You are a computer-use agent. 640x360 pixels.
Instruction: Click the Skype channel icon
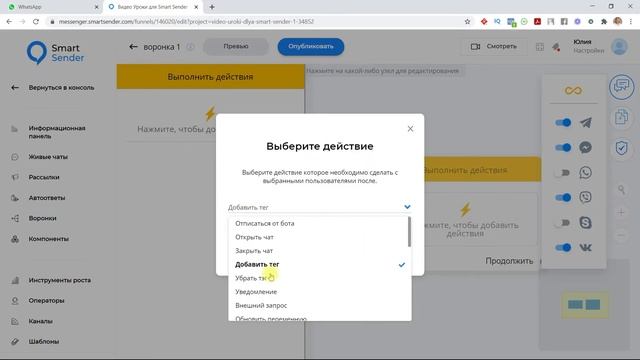point(586,222)
